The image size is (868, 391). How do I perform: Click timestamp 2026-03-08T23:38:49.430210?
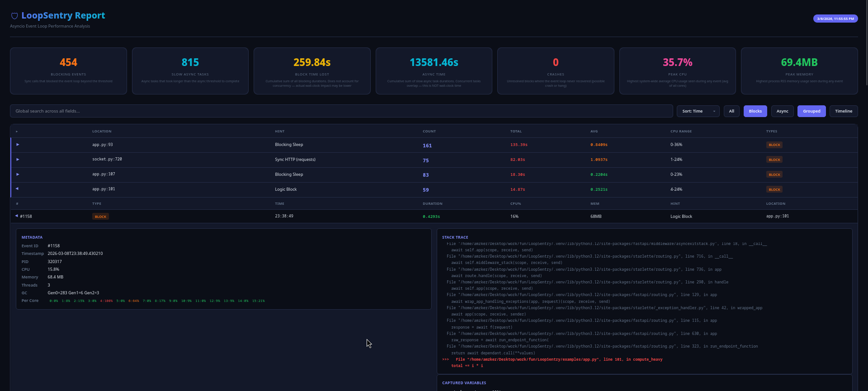tap(75, 254)
